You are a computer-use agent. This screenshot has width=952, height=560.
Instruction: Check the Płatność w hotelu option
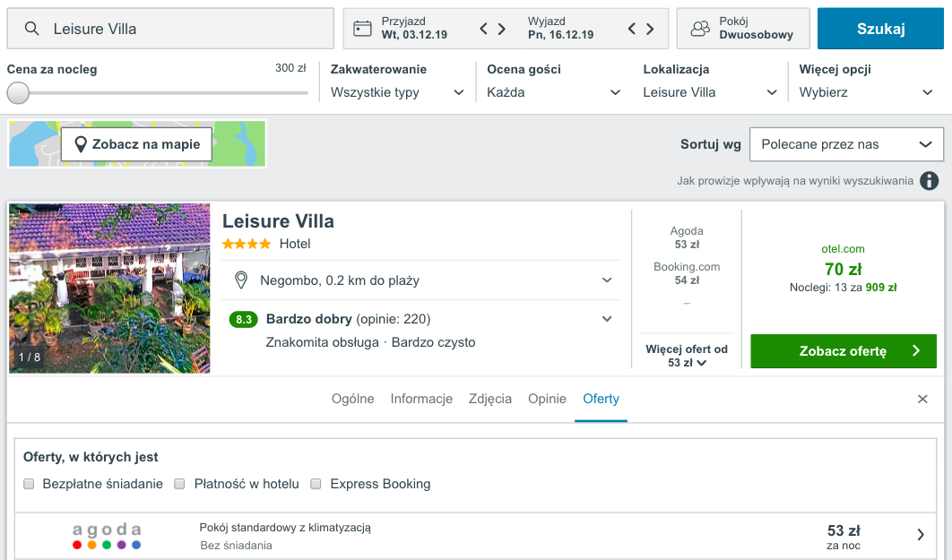[x=179, y=484]
